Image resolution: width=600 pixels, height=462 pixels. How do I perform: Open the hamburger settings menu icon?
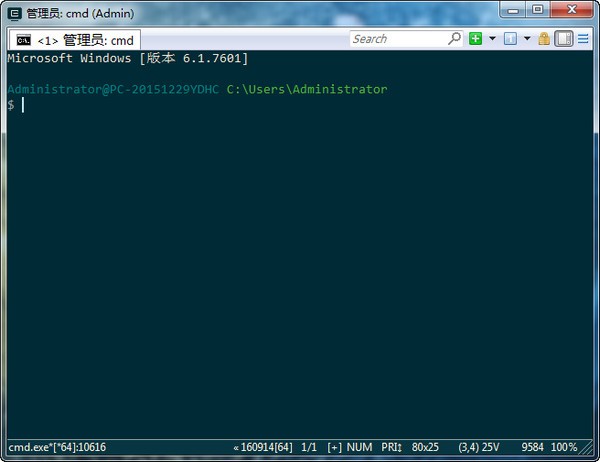click(583, 39)
